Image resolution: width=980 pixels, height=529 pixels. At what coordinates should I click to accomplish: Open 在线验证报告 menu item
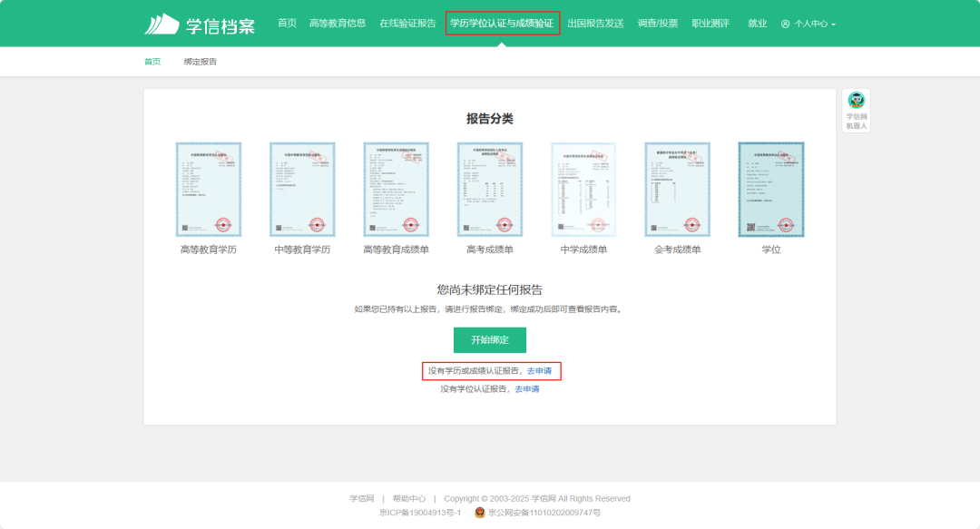(407, 23)
